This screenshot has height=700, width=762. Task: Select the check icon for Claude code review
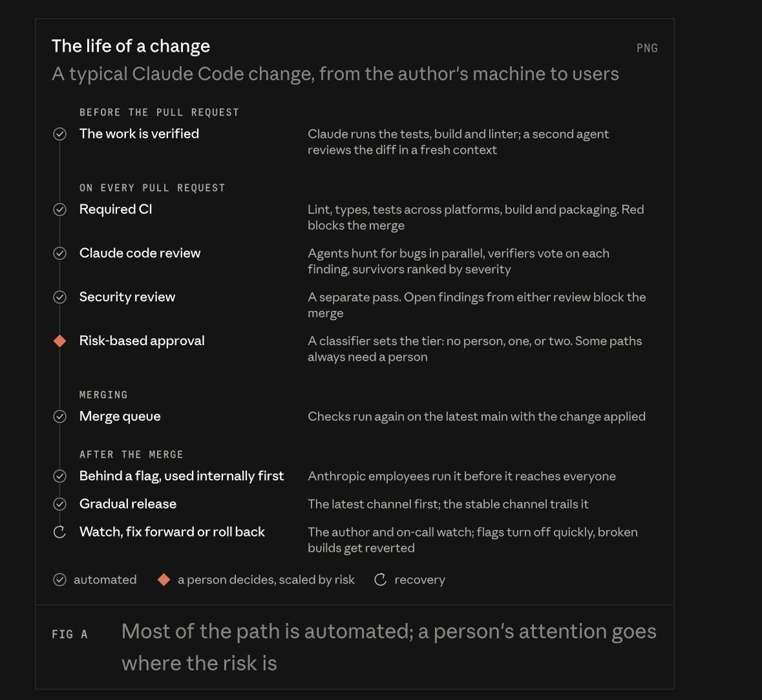pos(59,253)
